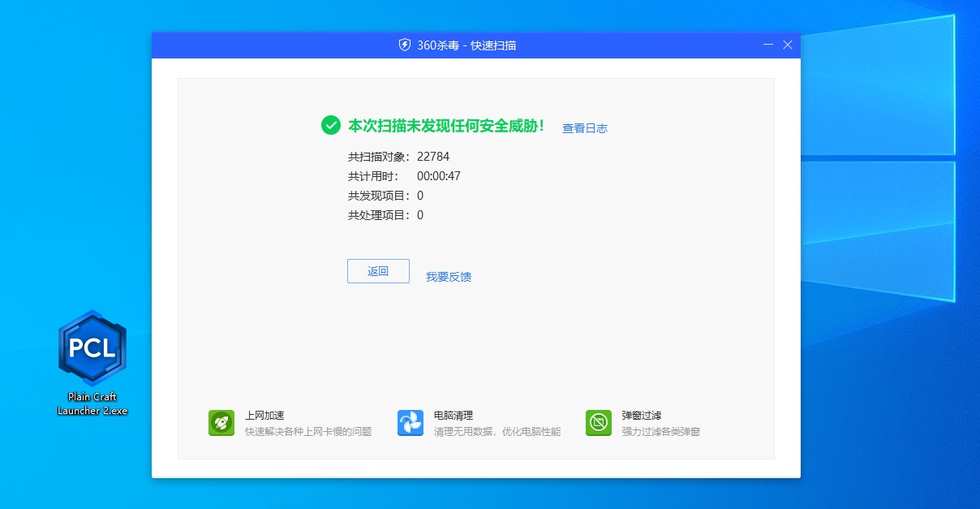Click the Plain Craft Launcher 2.exe filename

(92, 403)
